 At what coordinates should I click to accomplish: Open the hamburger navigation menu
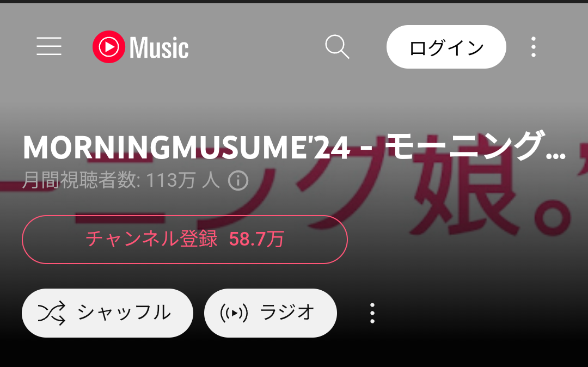pyautogui.click(x=49, y=46)
